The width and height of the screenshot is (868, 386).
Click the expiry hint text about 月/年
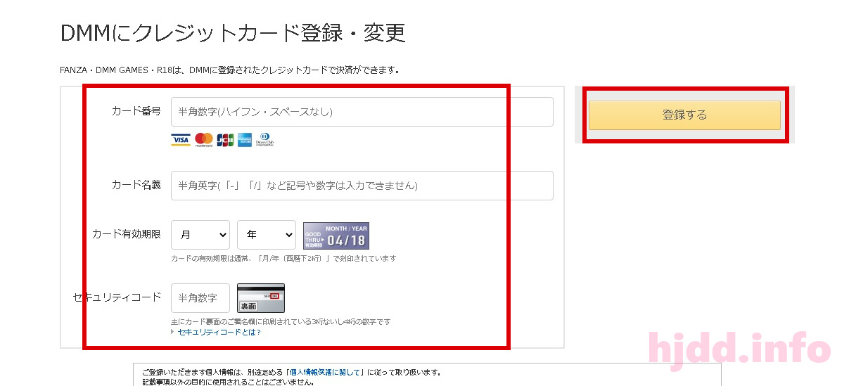[x=283, y=259]
